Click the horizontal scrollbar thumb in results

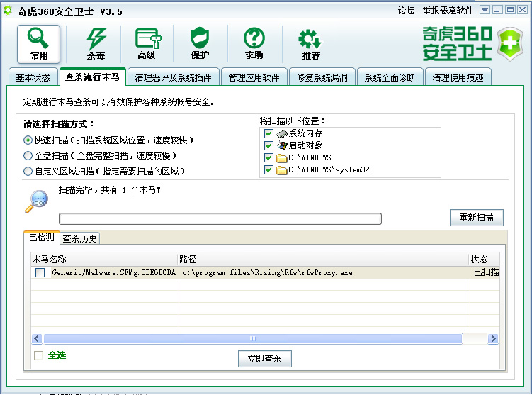coord(253,338)
